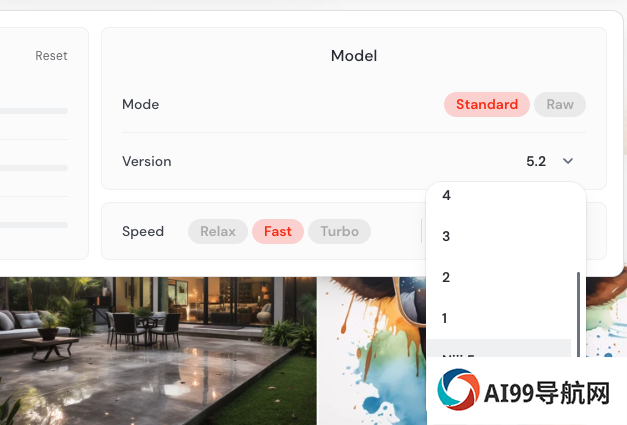The image size is (627, 425).
Task: Open the patio garden image thumbnail
Action: coord(158,351)
